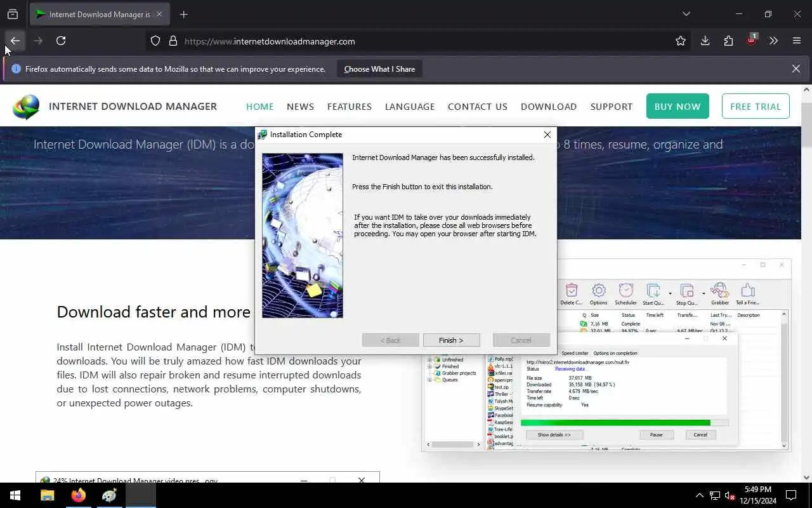Click the FREE TRIAL button

click(756, 107)
